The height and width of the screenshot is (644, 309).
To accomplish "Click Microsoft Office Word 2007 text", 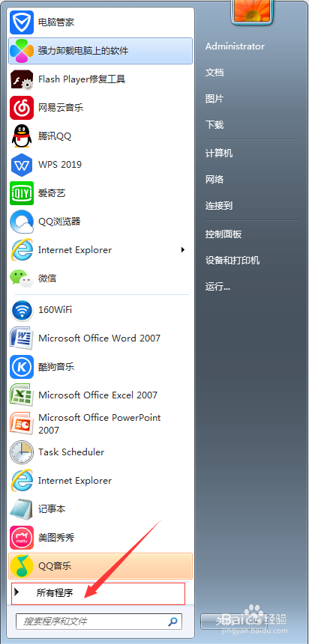I will point(99,338).
